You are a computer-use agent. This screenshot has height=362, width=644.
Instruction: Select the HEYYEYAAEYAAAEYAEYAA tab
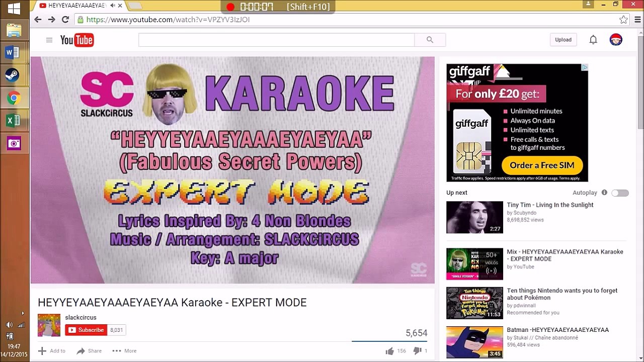[x=77, y=6]
